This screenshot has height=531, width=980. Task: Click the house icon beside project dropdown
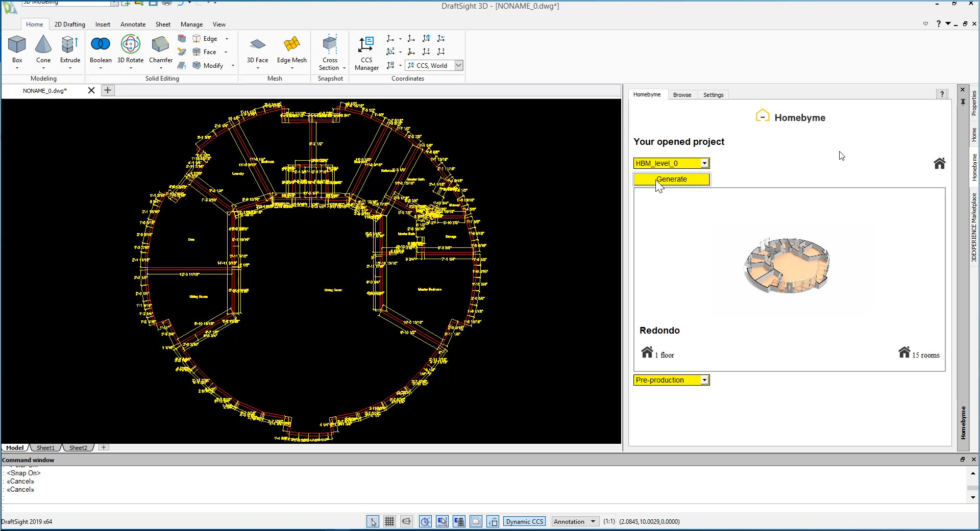939,163
